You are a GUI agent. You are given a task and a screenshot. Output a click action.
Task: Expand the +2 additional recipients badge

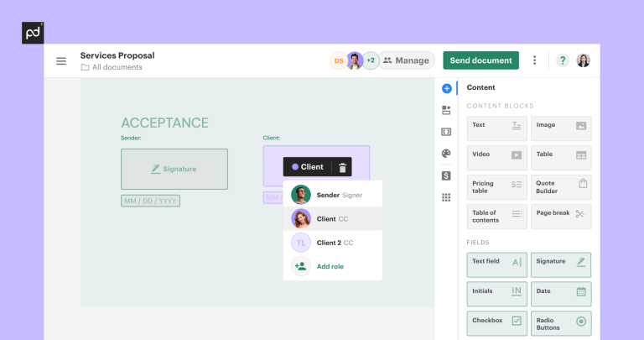tap(371, 60)
